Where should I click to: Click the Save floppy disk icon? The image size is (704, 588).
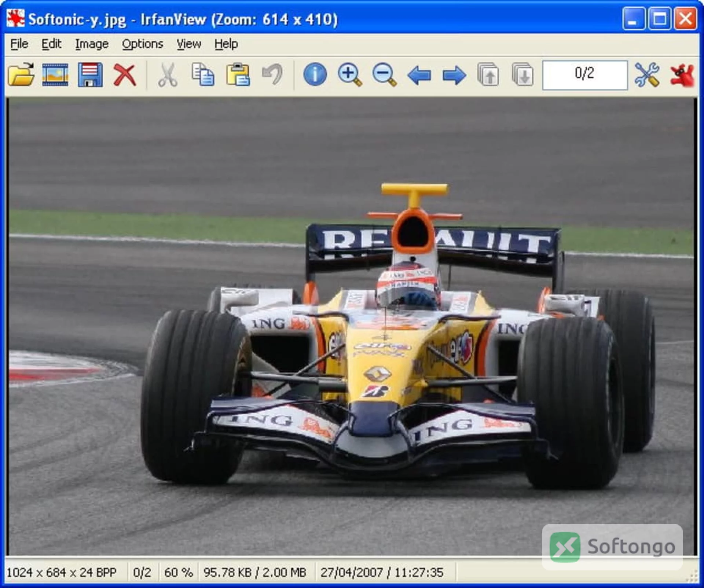(x=90, y=75)
